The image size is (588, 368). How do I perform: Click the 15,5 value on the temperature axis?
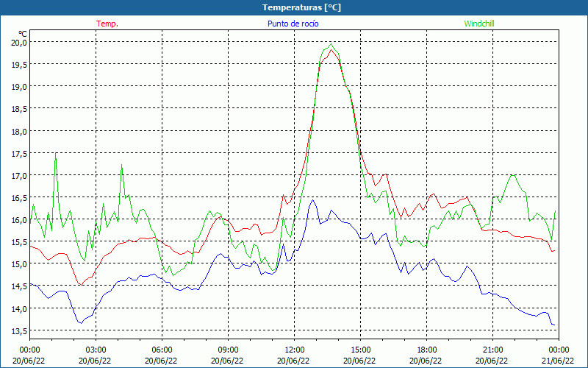19,242
